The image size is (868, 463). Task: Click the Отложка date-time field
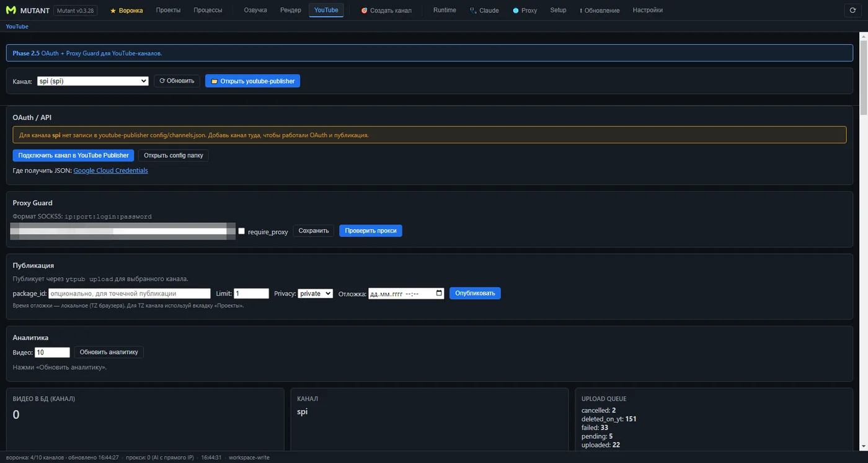tap(406, 294)
